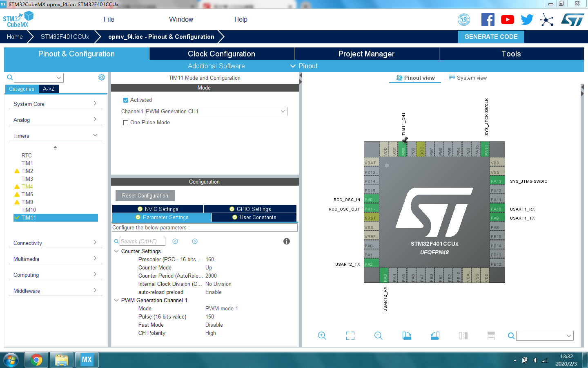Click the STM32F401CCUx breadcrumb
The image size is (588, 368).
65,37
